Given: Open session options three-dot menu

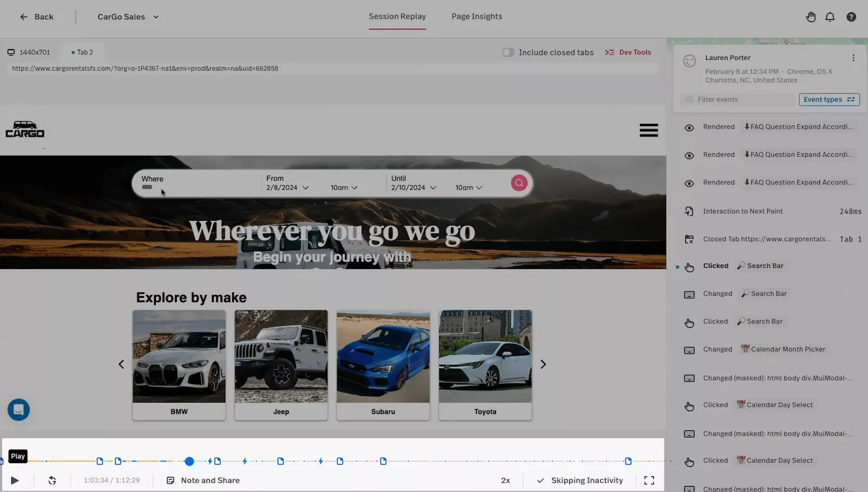Looking at the screenshot, I should [x=853, y=58].
